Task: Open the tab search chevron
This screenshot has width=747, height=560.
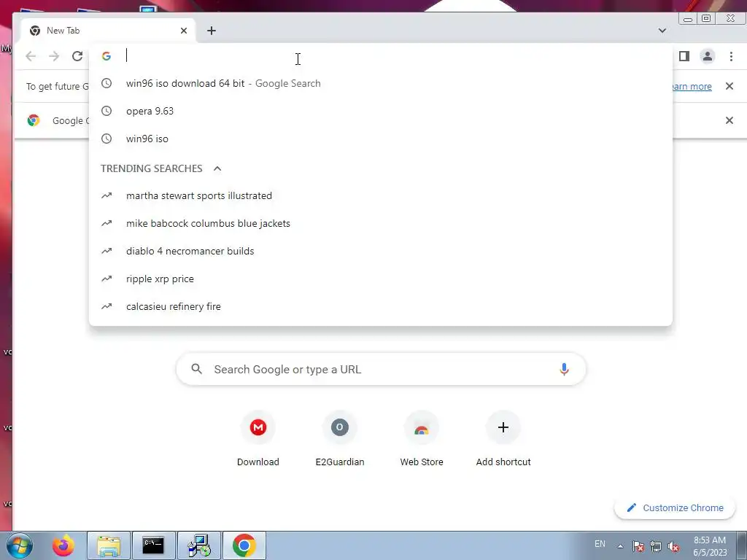Action: click(x=662, y=31)
